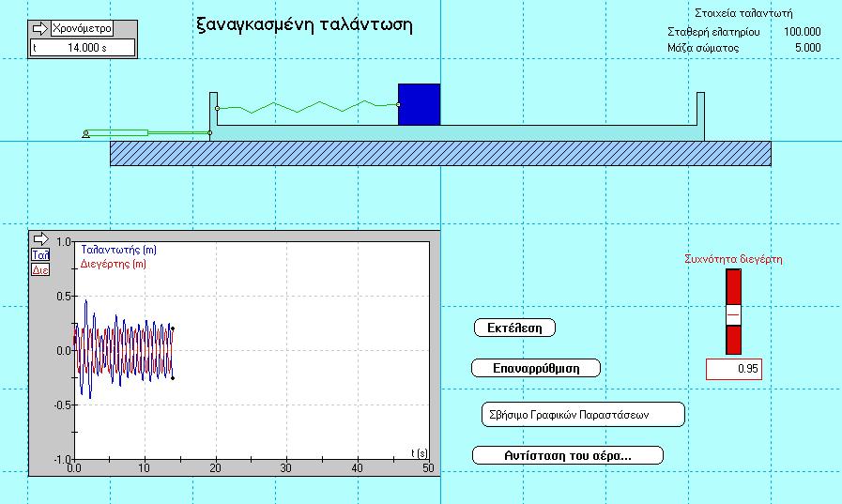
Task: Clear graphs via Σβήσιμο Γραφικών Παραστάσεων
Action: tap(583, 414)
